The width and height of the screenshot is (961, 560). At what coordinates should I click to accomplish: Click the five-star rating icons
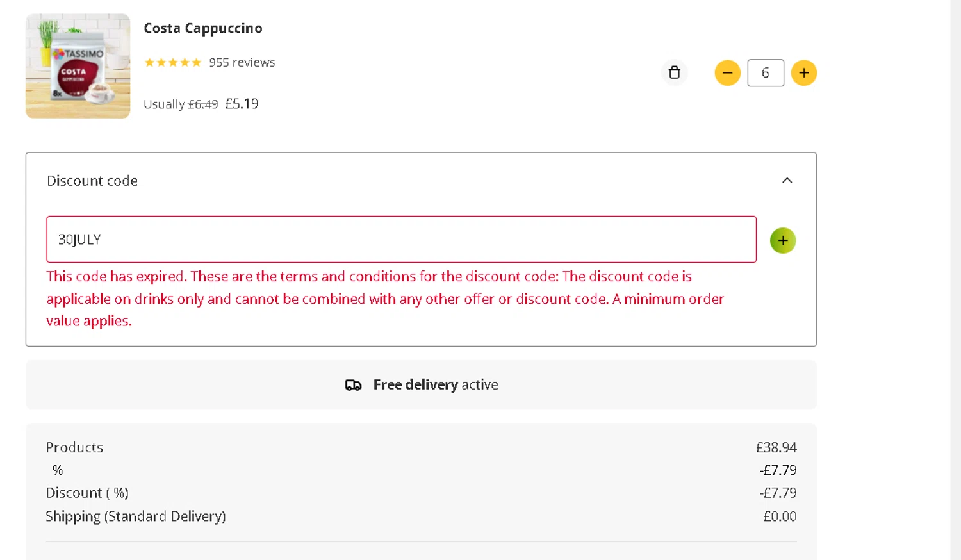coord(172,62)
